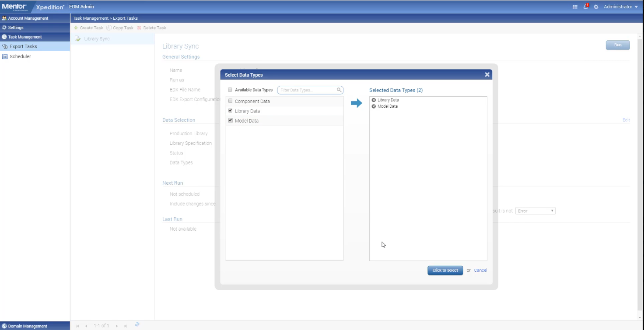Click the blue arrow transfer icon

(x=357, y=103)
